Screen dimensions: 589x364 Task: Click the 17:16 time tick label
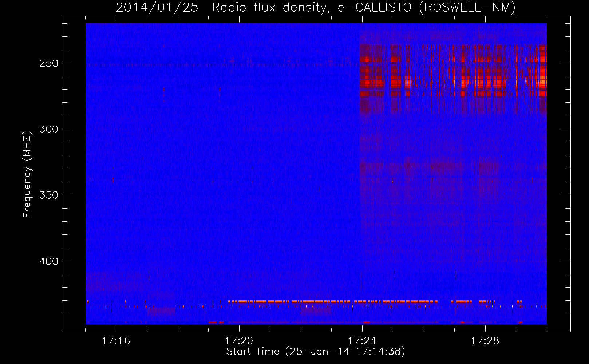(116, 341)
